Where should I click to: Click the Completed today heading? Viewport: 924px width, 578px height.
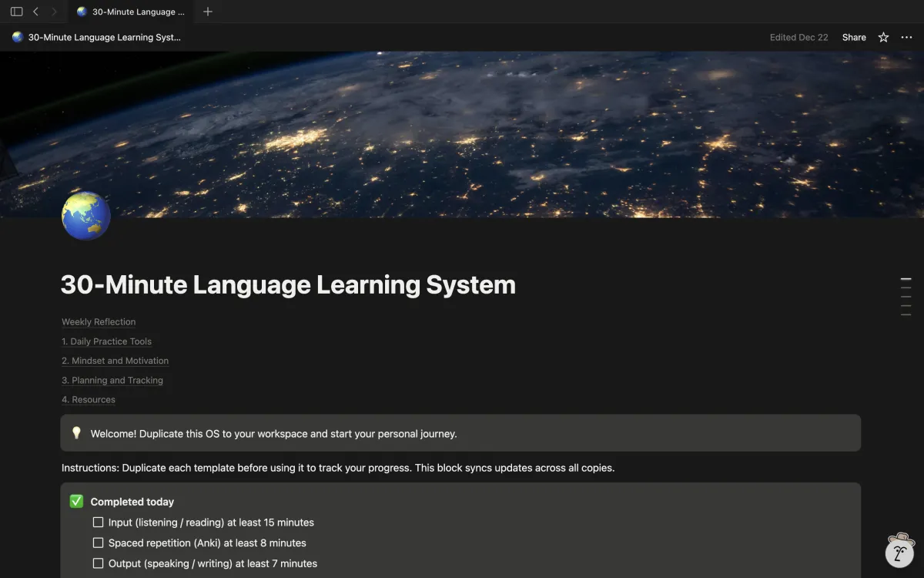132,502
